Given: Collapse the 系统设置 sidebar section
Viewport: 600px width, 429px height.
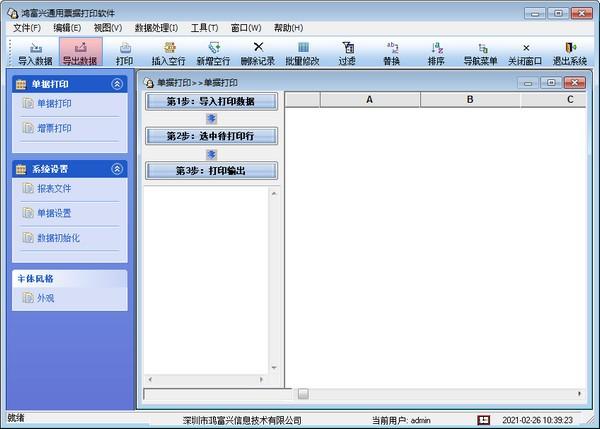Looking at the screenshot, I should point(117,169).
